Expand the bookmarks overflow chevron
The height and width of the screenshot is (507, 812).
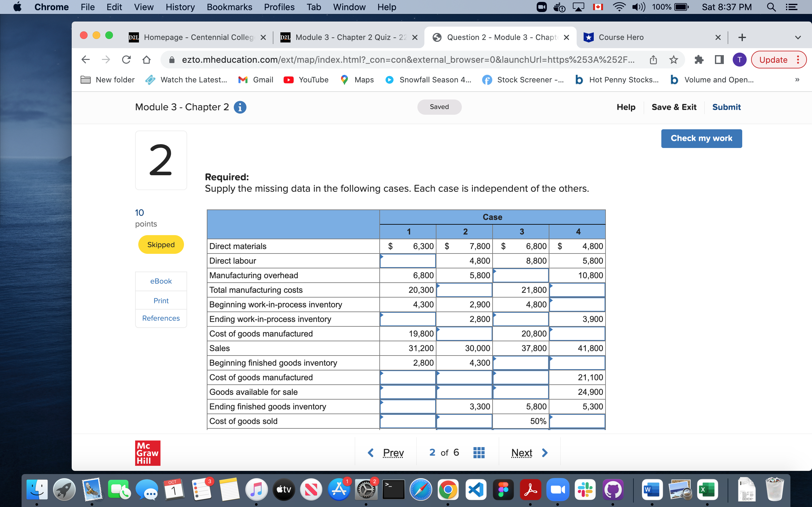[x=798, y=80]
